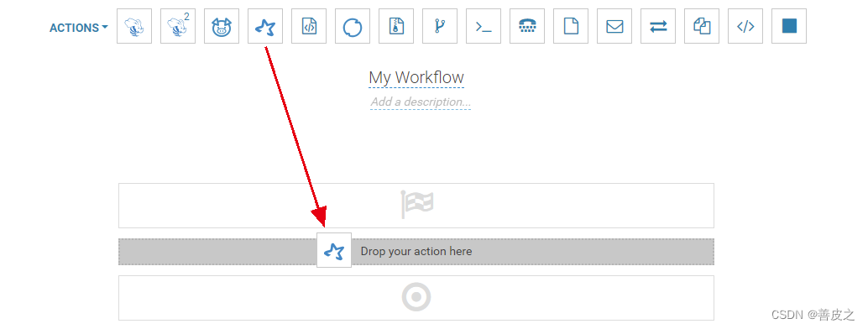This screenshot has width=868, height=329.
Task: Select the start flag workflow node
Action: tap(416, 206)
